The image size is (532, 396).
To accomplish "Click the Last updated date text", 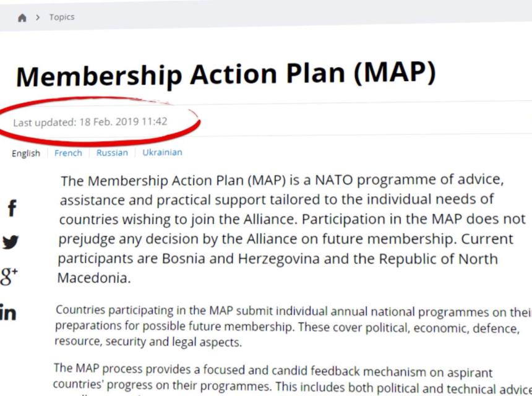I will pyautogui.click(x=90, y=122).
